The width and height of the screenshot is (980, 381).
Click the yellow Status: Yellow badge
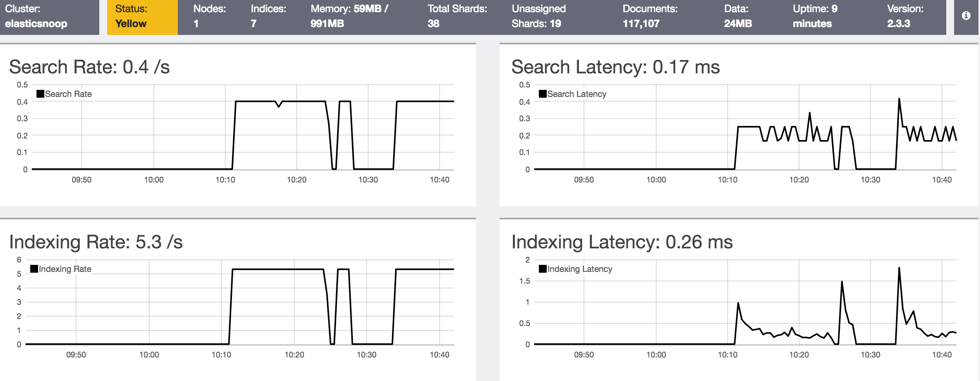141,16
